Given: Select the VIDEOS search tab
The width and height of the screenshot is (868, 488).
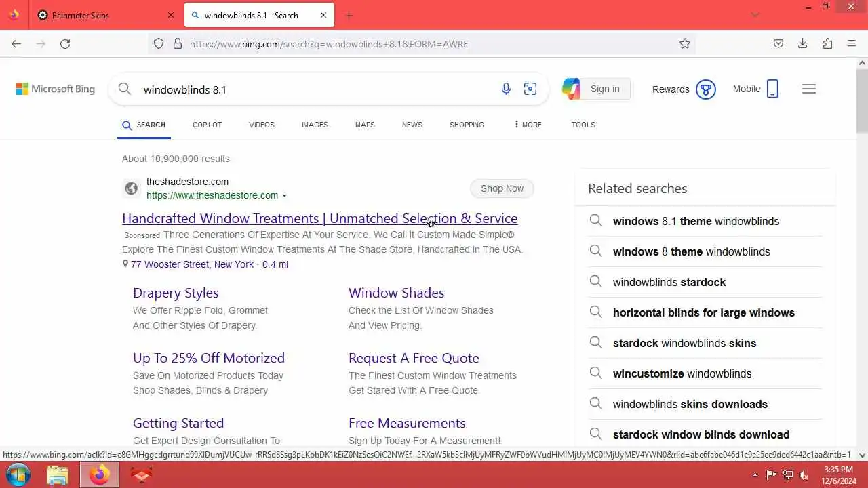Looking at the screenshot, I should point(261,125).
